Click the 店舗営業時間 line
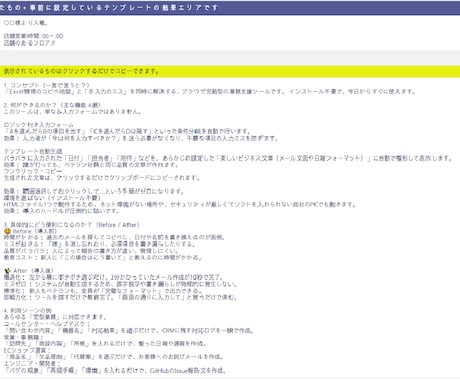Viewport: 460px width, 380px height. click(34, 36)
